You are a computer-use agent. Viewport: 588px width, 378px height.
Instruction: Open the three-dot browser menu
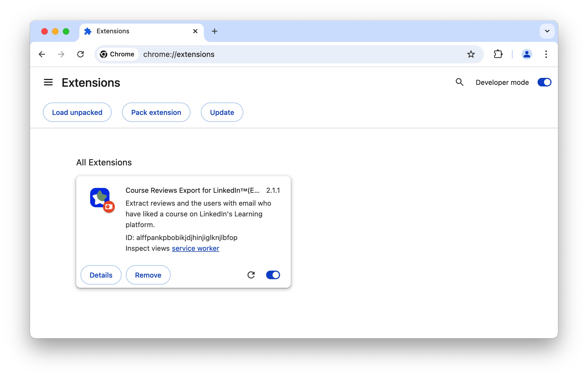546,54
